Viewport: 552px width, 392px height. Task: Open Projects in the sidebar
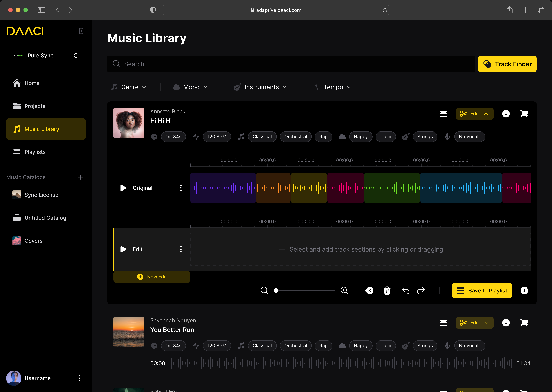coord(35,106)
